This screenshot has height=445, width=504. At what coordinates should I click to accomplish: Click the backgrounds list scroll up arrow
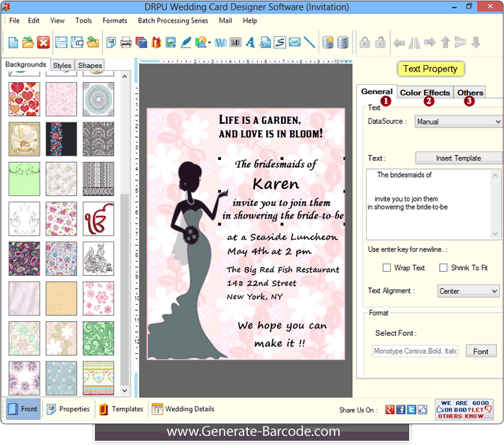click(x=125, y=76)
